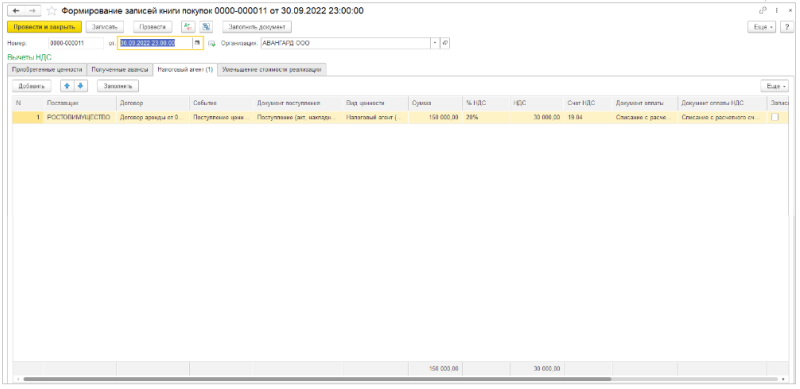Move the row down with the blue arrow

coord(80,86)
